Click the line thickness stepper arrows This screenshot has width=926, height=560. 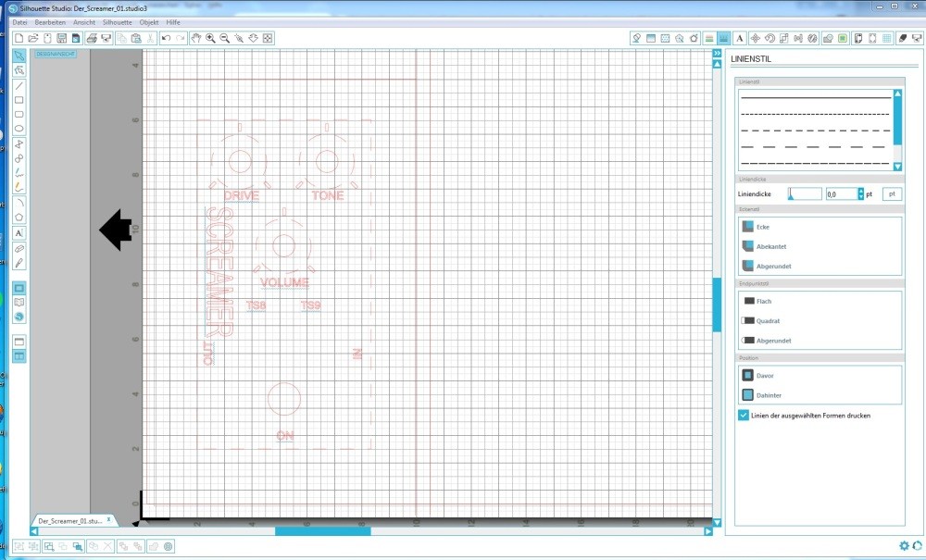point(860,193)
